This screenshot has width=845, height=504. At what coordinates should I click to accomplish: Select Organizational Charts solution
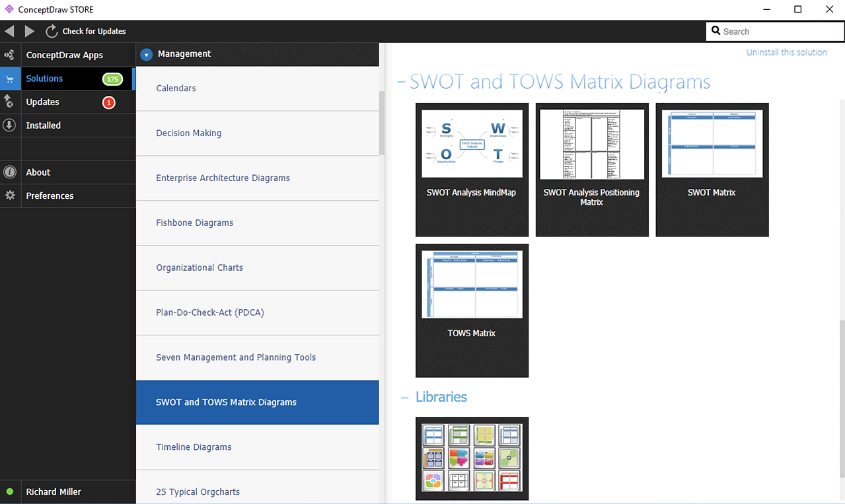[258, 268]
